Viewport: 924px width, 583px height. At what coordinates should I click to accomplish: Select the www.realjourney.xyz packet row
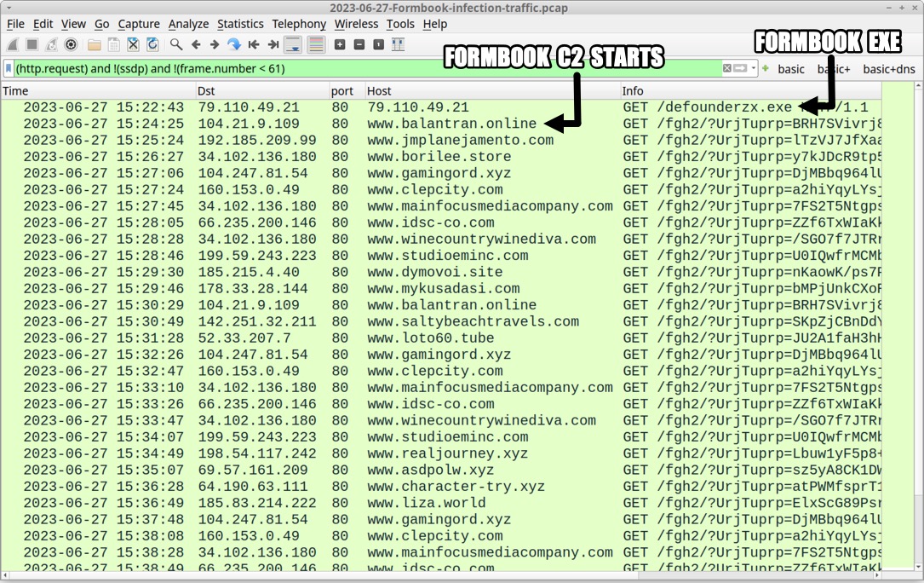coord(441,453)
